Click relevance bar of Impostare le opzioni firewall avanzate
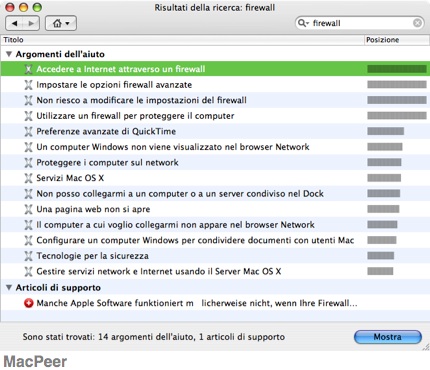Image resolution: width=430 pixels, height=370 pixels. [x=397, y=85]
